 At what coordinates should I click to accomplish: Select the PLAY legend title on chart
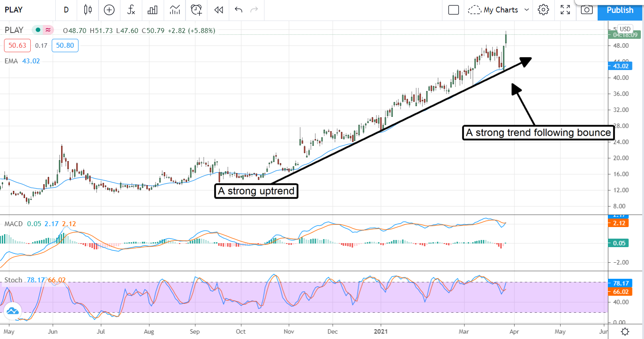14,30
